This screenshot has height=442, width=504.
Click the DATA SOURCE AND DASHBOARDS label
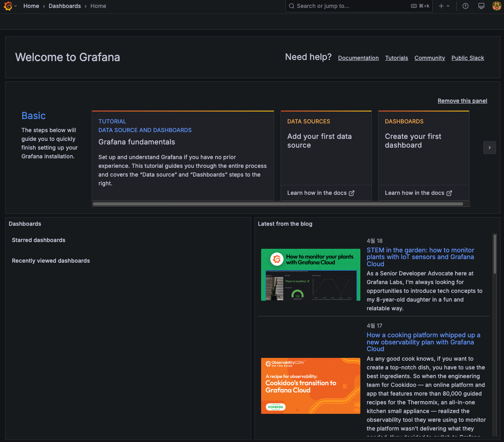pos(145,130)
